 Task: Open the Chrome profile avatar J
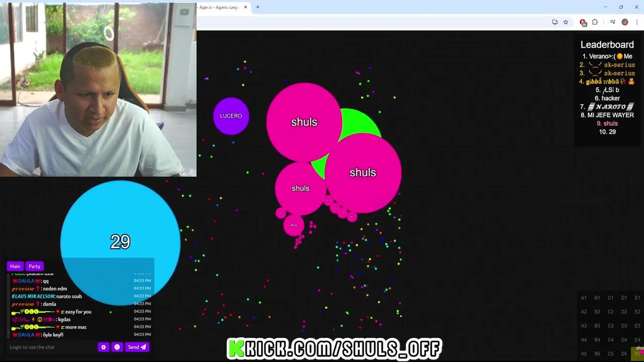[x=625, y=22]
